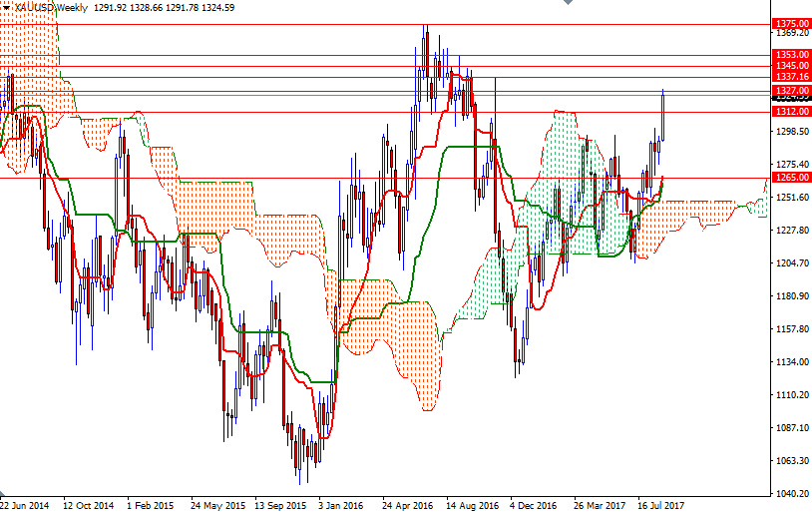Image resolution: width=812 pixels, height=513 pixels.
Task: Select the 1353.00 red price label
Action: coord(790,55)
